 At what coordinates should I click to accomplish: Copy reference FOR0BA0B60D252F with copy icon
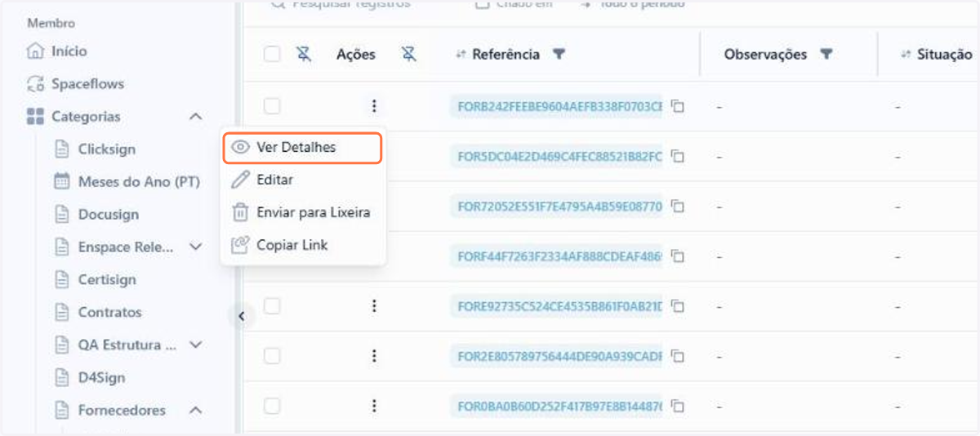pos(677,406)
